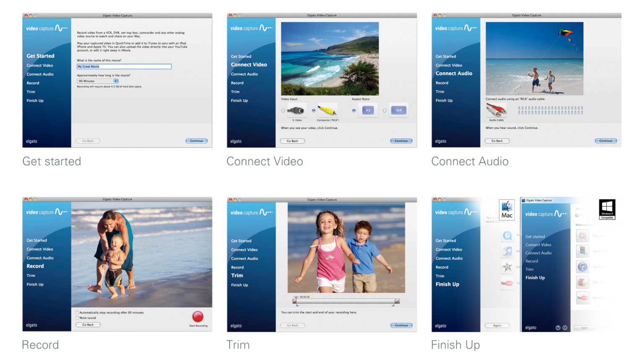Image resolution: width=644 pixels, height=362 pixels.
Task: Click the red-white Audio Cable icon
Action: pyautogui.click(x=496, y=111)
